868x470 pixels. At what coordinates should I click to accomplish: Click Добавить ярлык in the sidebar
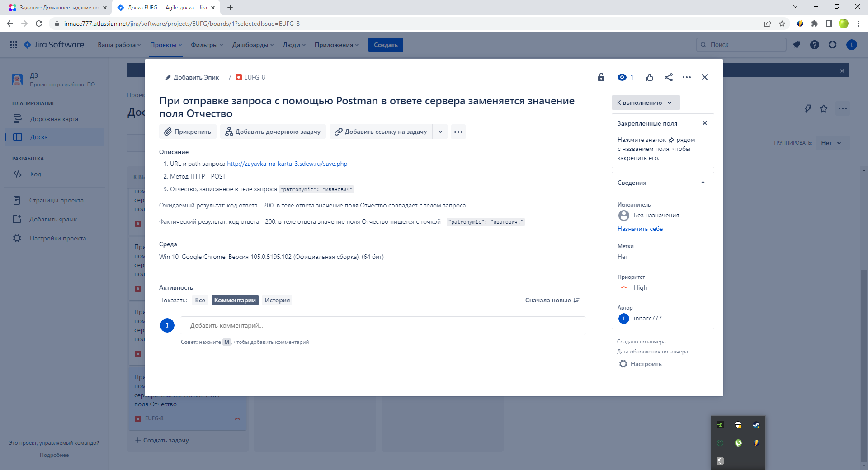(54, 219)
